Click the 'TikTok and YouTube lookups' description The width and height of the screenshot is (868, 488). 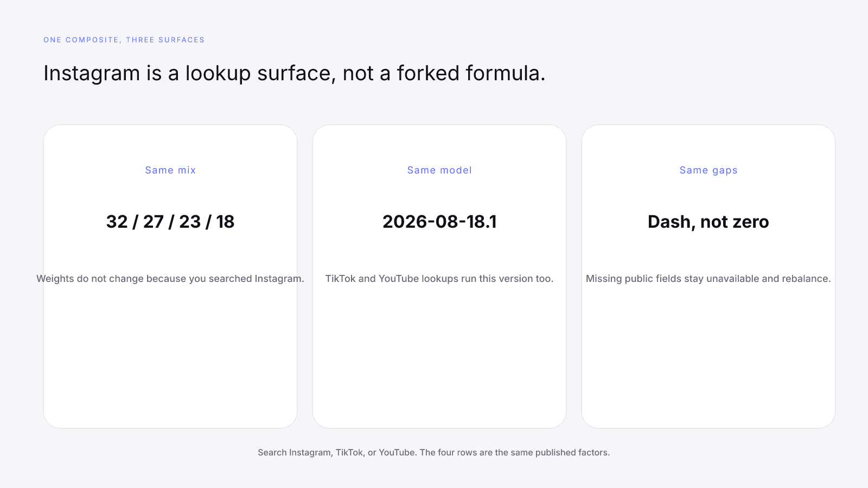(439, 279)
